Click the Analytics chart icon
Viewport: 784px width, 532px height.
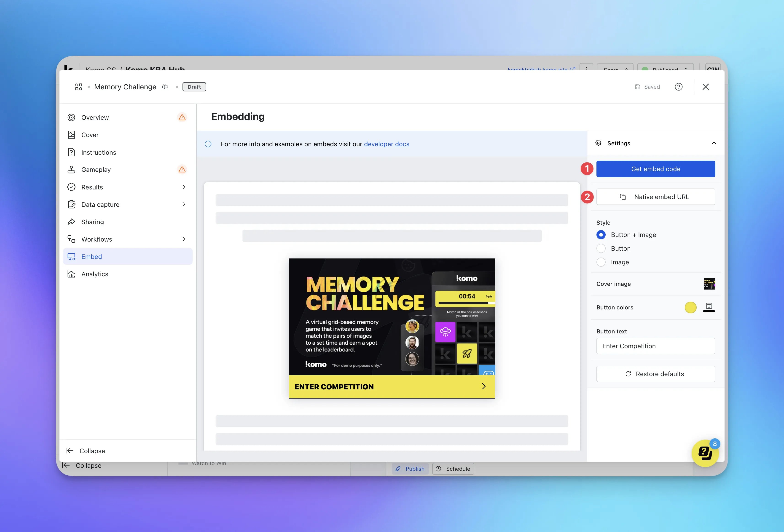tap(71, 274)
